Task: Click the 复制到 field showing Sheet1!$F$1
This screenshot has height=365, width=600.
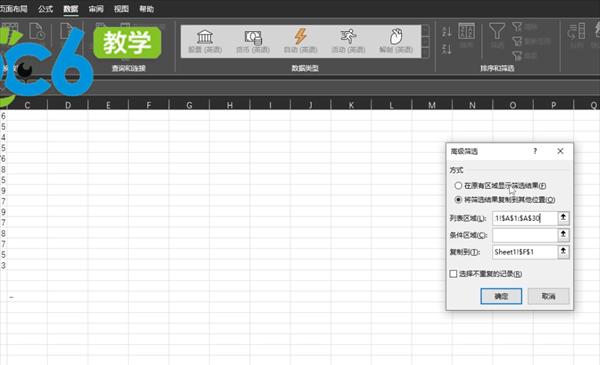Action: (x=525, y=252)
